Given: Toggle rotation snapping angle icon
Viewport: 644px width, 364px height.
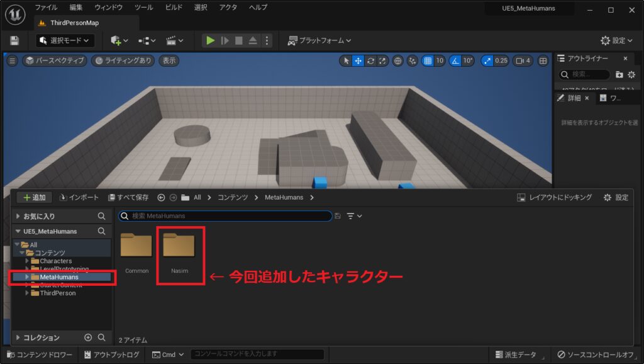Looking at the screenshot, I should 455,61.
